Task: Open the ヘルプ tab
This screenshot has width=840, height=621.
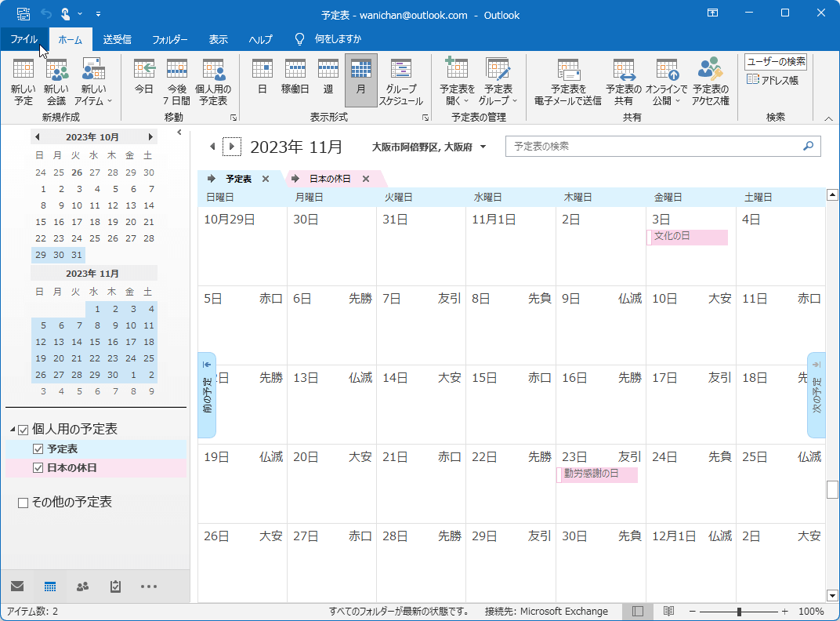Action: [261, 39]
